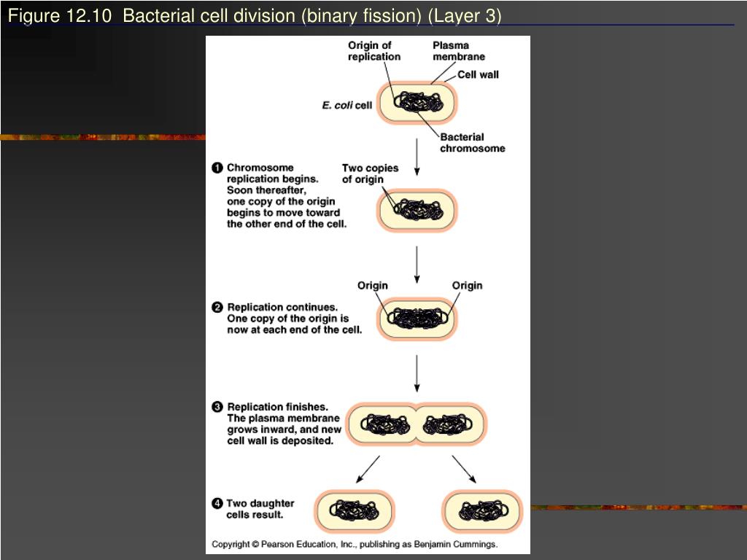Click the left 'Origin' label
Image resolution: width=747 pixels, height=560 pixels.
pyautogui.click(x=373, y=286)
